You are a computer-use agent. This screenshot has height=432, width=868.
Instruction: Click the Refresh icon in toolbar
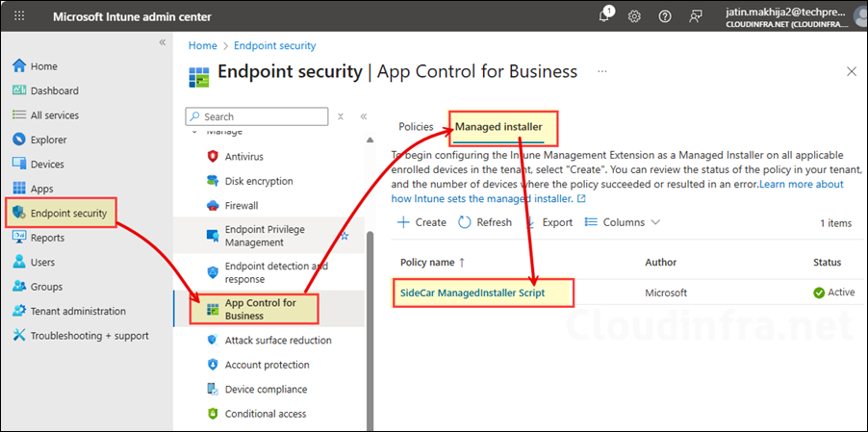[465, 222]
